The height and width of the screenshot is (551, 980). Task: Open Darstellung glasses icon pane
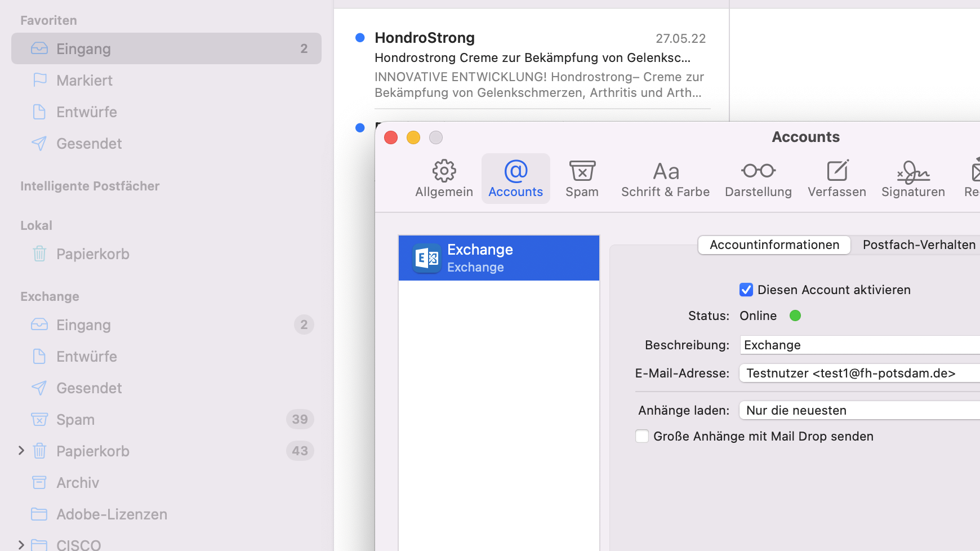(x=758, y=179)
